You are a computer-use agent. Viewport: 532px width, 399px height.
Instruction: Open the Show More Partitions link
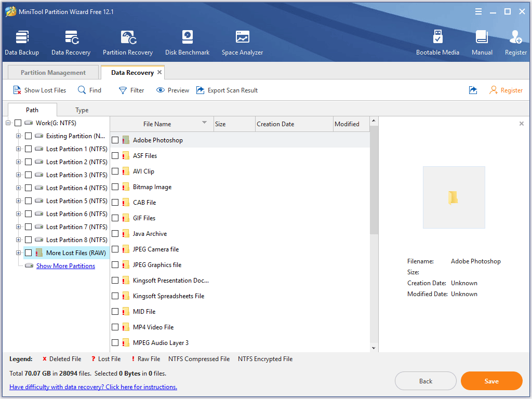pyautogui.click(x=65, y=265)
